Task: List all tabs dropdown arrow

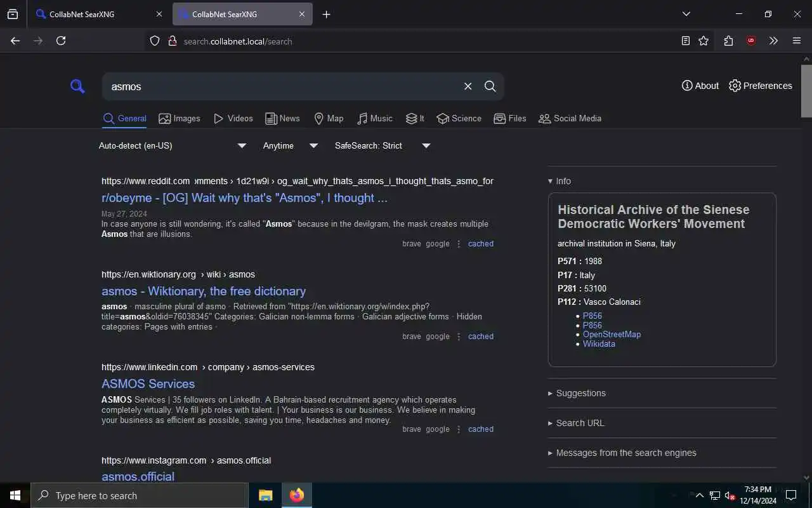Action: 686,14
